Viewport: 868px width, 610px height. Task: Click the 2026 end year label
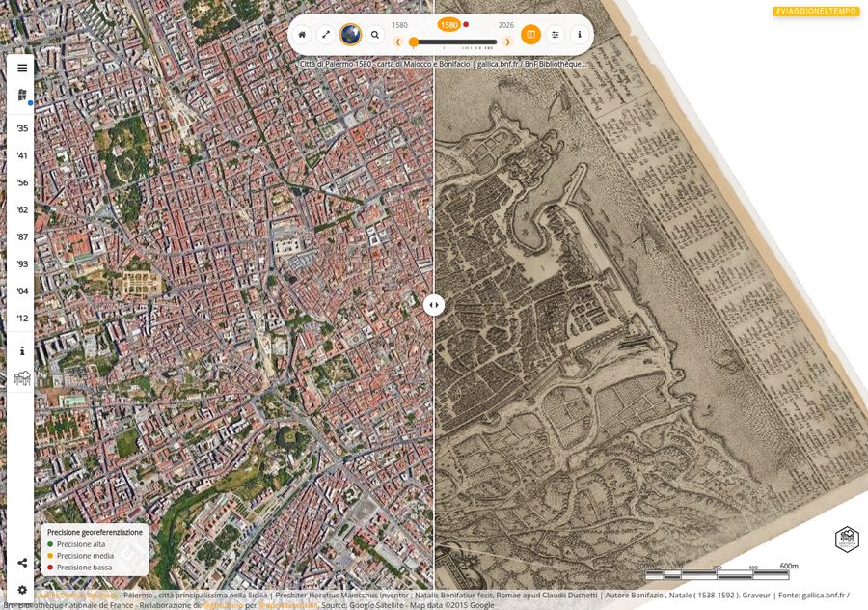pos(506,25)
